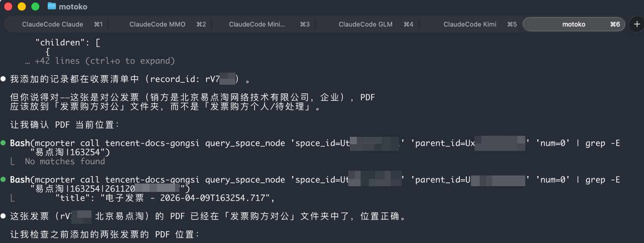644x243 pixels.
Task: Switch to the ClaudeCode Claude tab
Action: coord(53,24)
